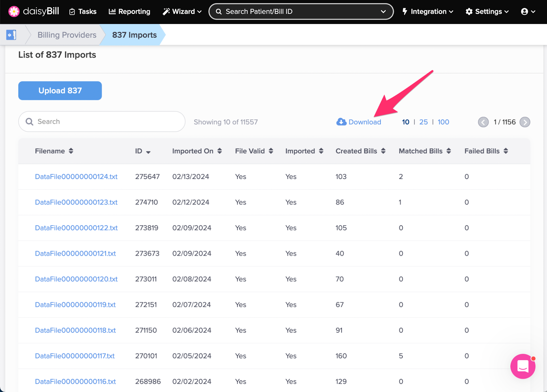Click date 02/12/2024 cell

(x=191, y=202)
